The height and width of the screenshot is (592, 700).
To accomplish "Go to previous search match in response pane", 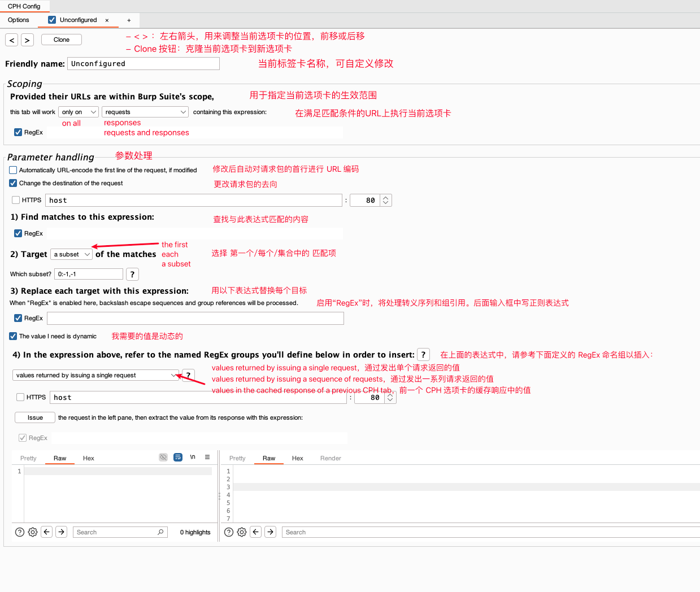I will (256, 532).
